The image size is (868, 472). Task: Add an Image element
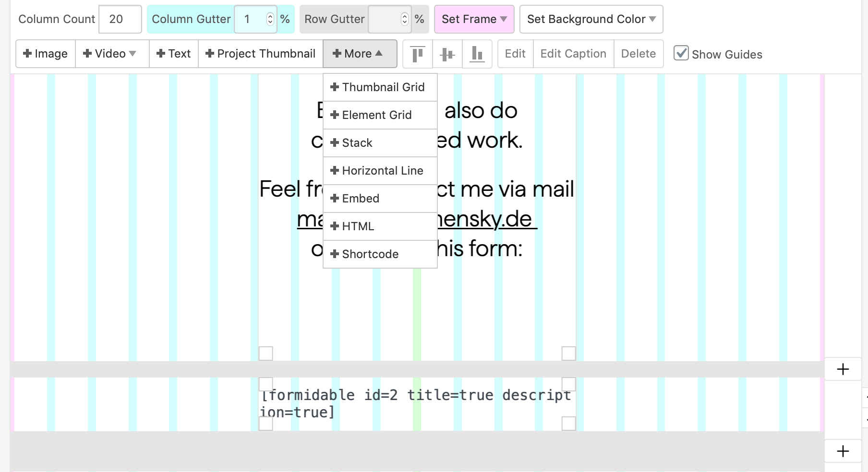click(x=46, y=54)
